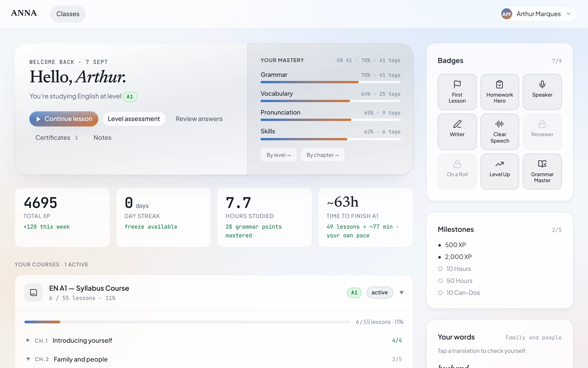Screen dimensions: 588x368
Task: Open the Homework Hero clipboard badge
Action: (500, 92)
